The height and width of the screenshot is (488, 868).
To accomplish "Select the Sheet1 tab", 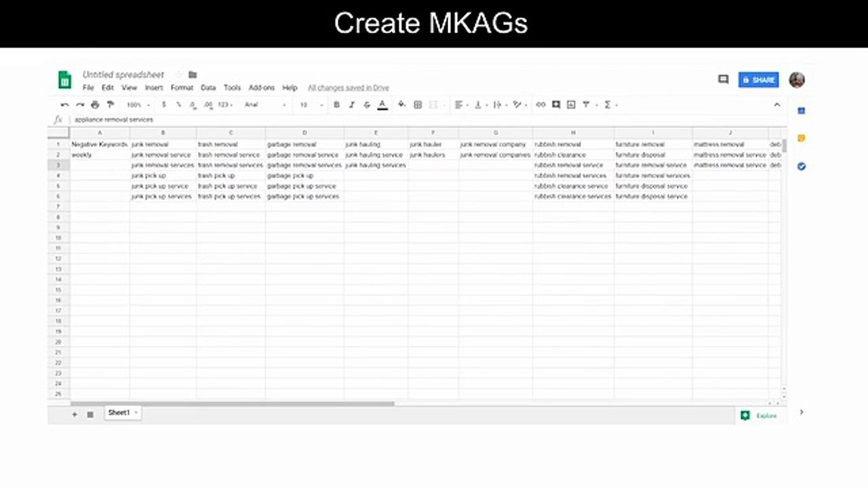I will tap(123, 413).
